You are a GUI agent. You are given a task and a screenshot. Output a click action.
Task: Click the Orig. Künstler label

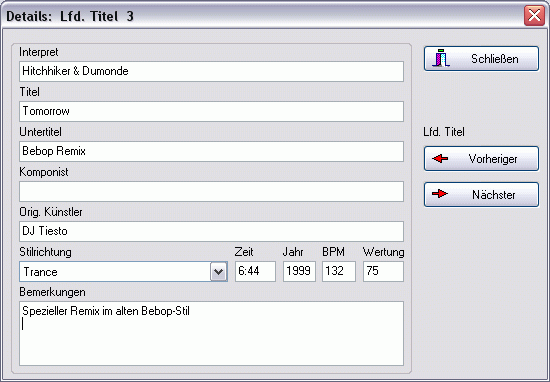click(x=51, y=212)
